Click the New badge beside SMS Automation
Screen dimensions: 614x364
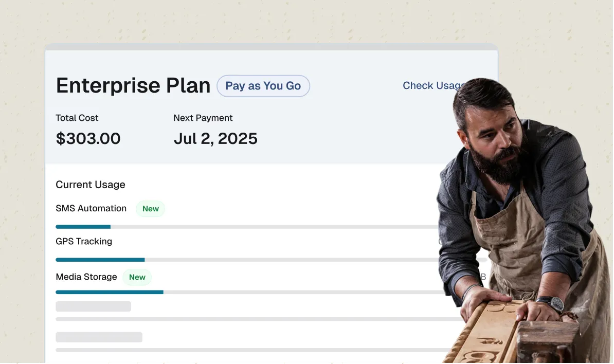pos(151,209)
